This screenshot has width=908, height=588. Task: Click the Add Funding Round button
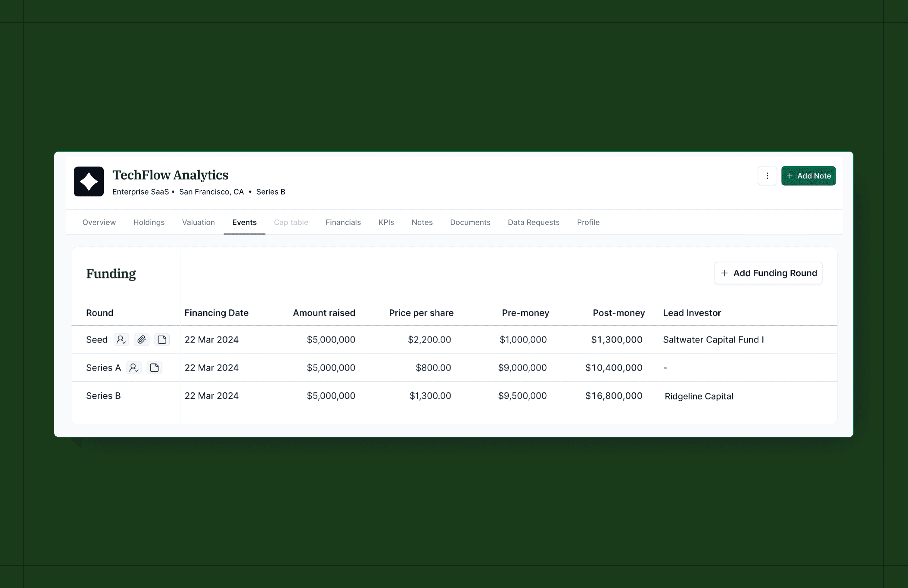click(x=768, y=273)
